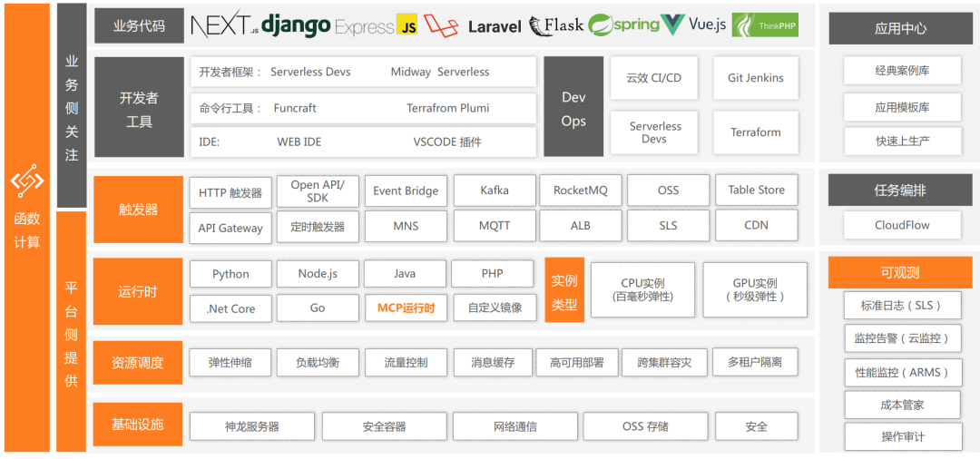
Task: Click the 神龙服务器 box
Action: (252, 427)
